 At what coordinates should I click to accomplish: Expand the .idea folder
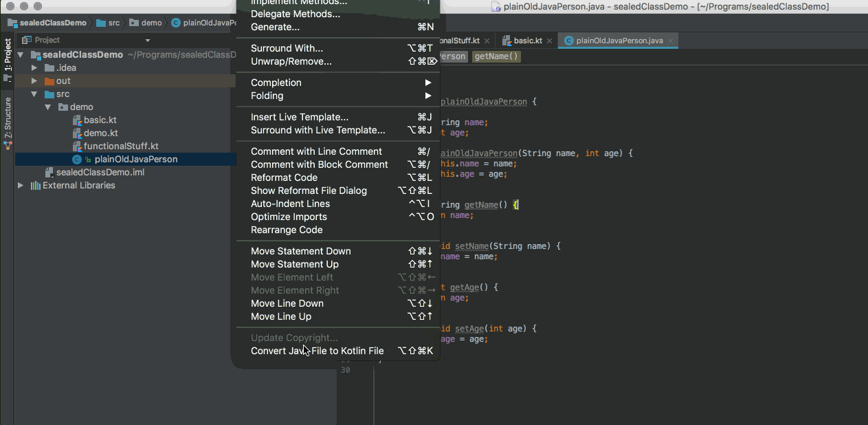tap(34, 67)
